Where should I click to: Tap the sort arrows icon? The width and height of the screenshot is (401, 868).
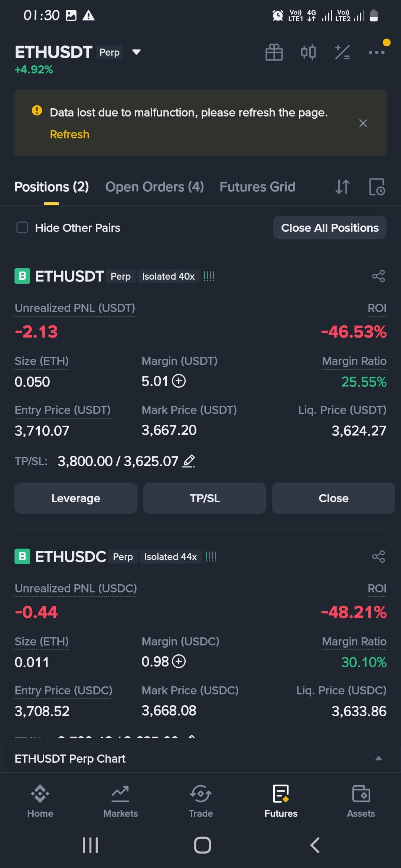coord(342,187)
